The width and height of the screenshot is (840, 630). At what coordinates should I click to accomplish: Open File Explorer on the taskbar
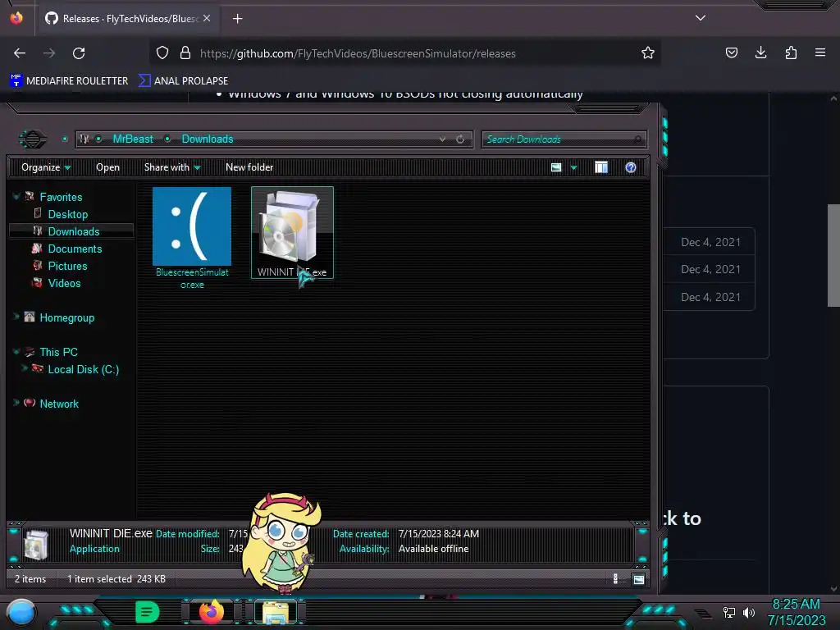point(276,612)
